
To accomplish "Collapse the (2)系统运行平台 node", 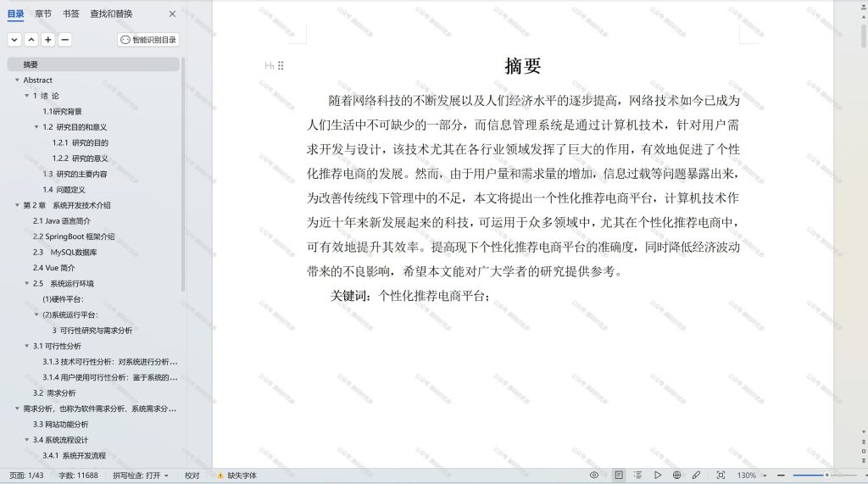I will tap(36, 314).
